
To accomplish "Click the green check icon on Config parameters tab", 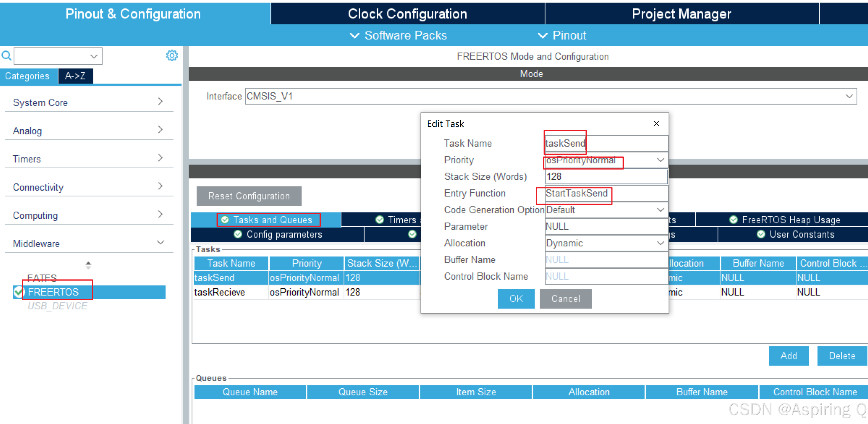I will [x=238, y=234].
